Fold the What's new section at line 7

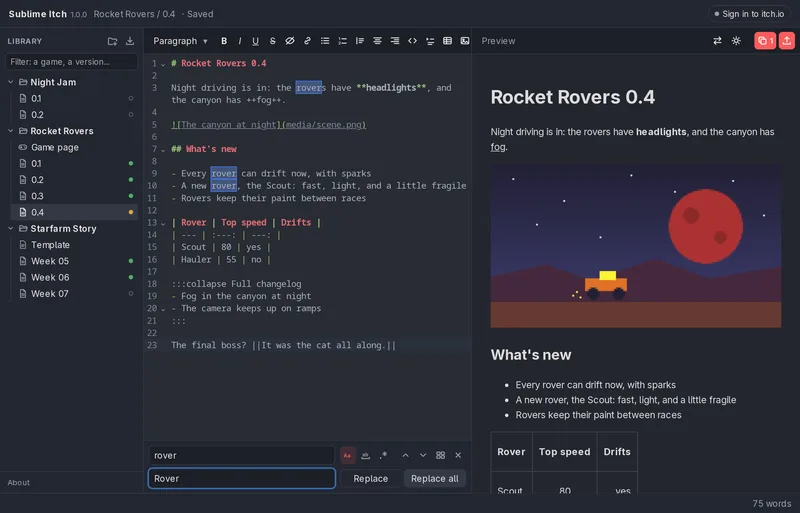[x=163, y=150]
